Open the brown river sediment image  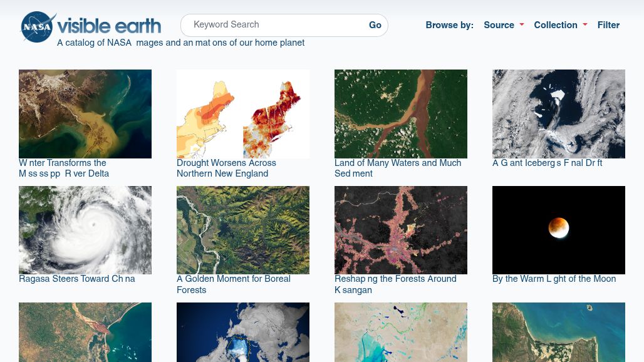(401, 113)
